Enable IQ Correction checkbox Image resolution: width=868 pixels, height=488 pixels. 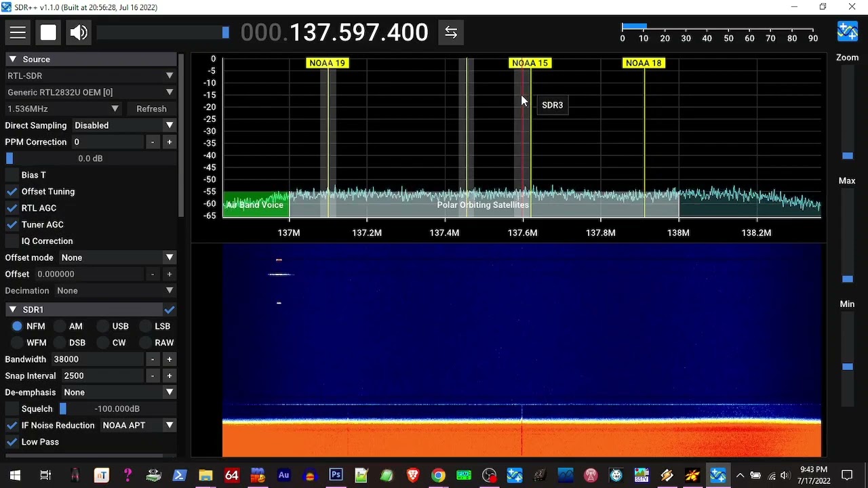coord(12,241)
